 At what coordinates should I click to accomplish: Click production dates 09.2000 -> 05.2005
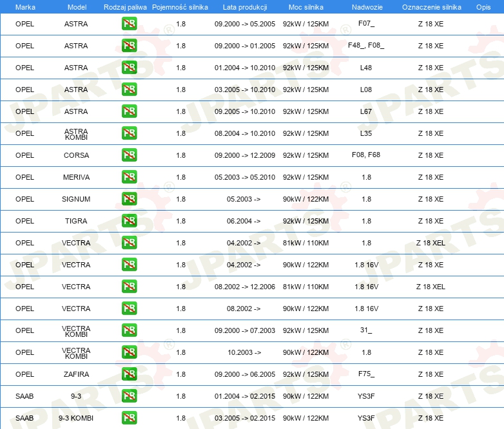click(x=245, y=24)
